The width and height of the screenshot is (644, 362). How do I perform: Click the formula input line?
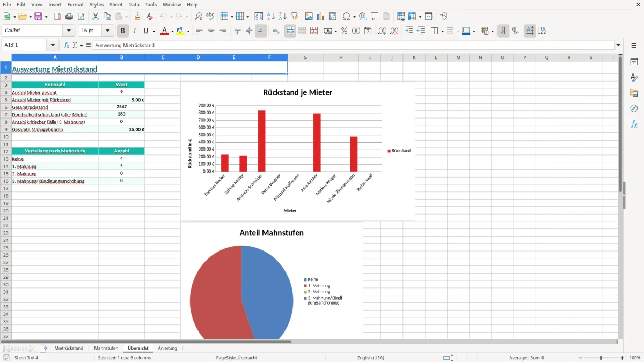click(x=354, y=46)
